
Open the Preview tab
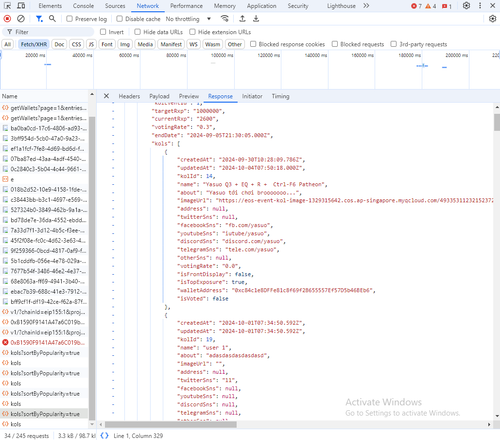pos(189,96)
